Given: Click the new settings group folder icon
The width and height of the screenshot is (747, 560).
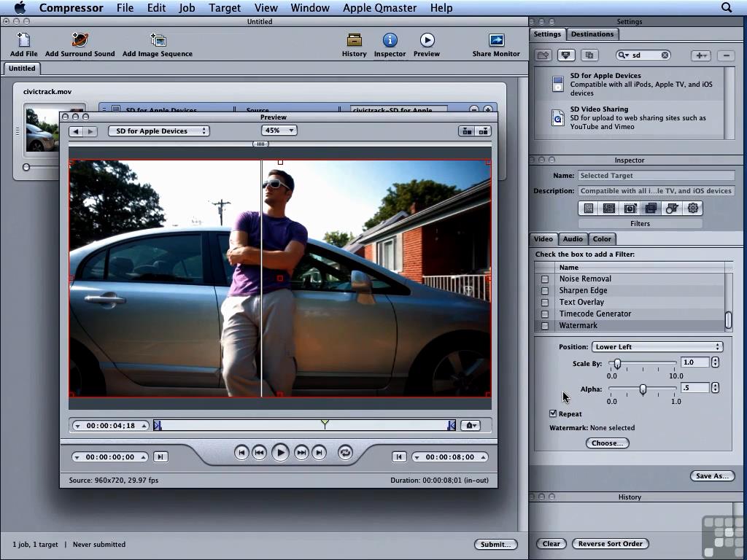Looking at the screenshot, I should coord(543,55).
